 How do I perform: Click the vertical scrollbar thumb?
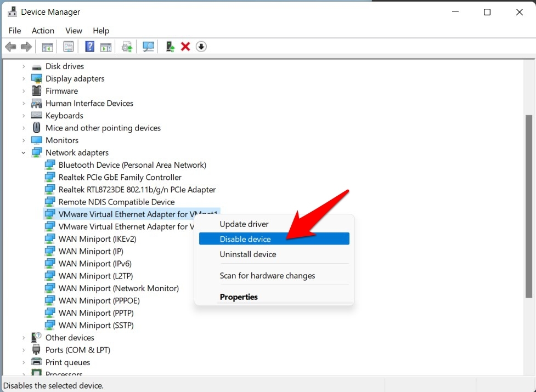529,206
